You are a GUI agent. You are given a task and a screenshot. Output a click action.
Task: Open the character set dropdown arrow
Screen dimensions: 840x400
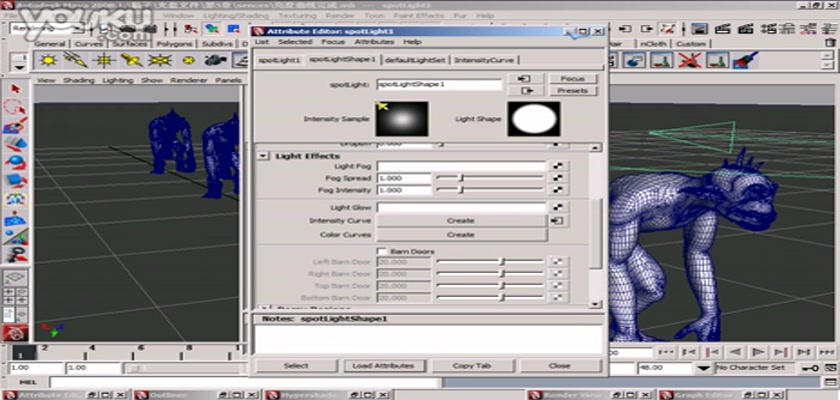pos(704,368)
